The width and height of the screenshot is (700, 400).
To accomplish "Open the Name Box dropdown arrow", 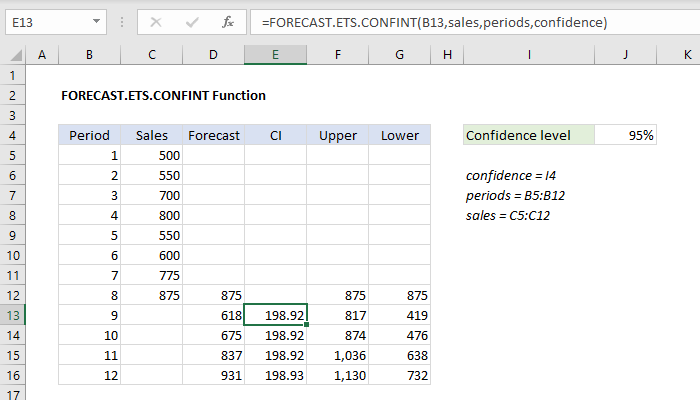I will [96, 21].
